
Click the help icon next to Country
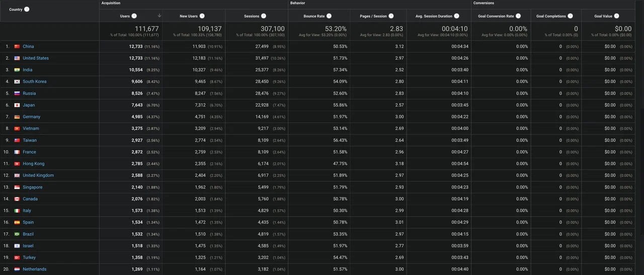click(27, 10)
